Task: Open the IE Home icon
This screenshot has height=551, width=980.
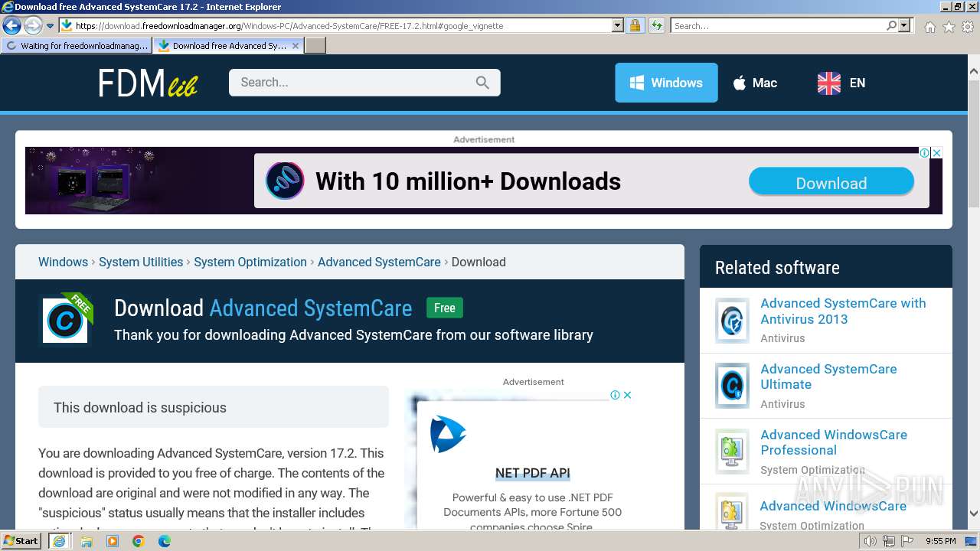Action: (x=929, y=27)
